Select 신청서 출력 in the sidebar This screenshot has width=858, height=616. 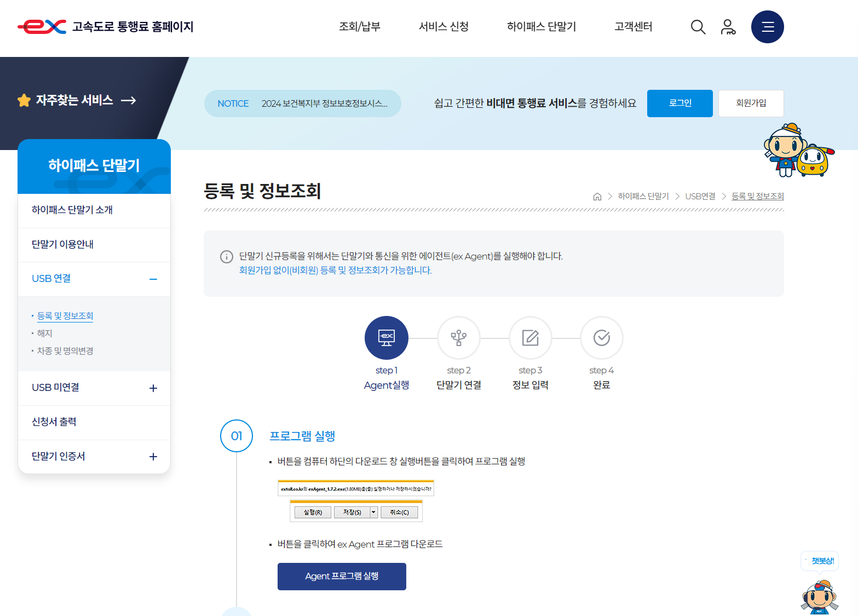click(94, 422)
